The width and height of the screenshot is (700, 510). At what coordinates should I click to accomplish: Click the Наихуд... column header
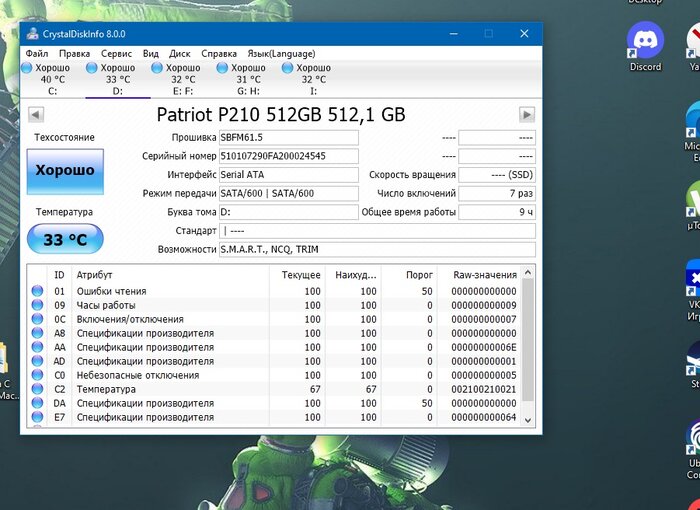coord(353,275)
